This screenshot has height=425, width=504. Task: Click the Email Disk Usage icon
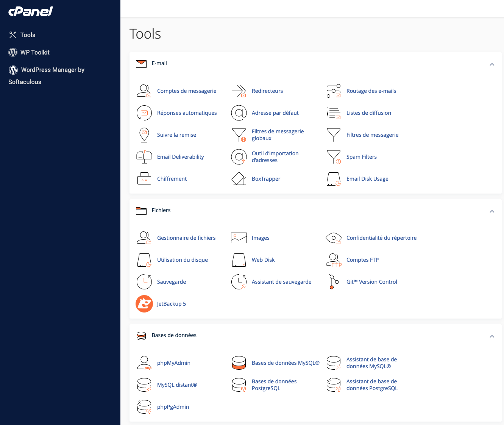coord(334,179)
